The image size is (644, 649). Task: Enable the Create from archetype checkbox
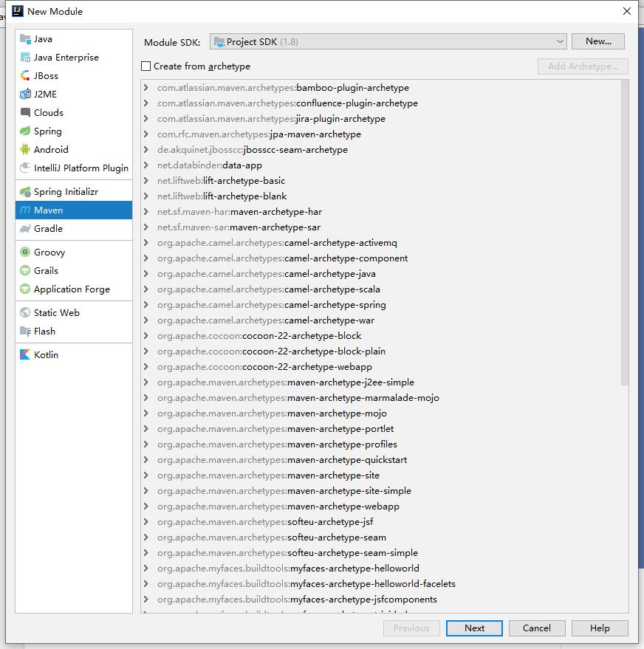(146, 66)
